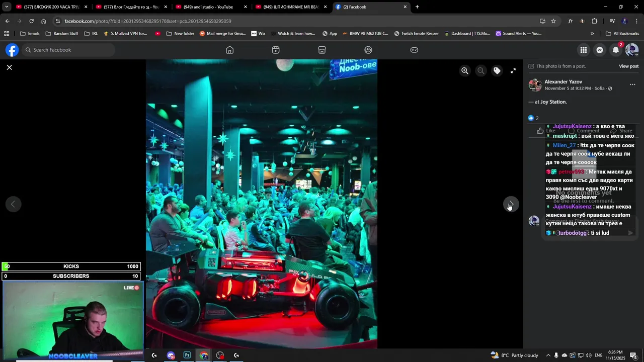
Task: Open the Emails bookmark folder
Action: (x=30, y=34)
